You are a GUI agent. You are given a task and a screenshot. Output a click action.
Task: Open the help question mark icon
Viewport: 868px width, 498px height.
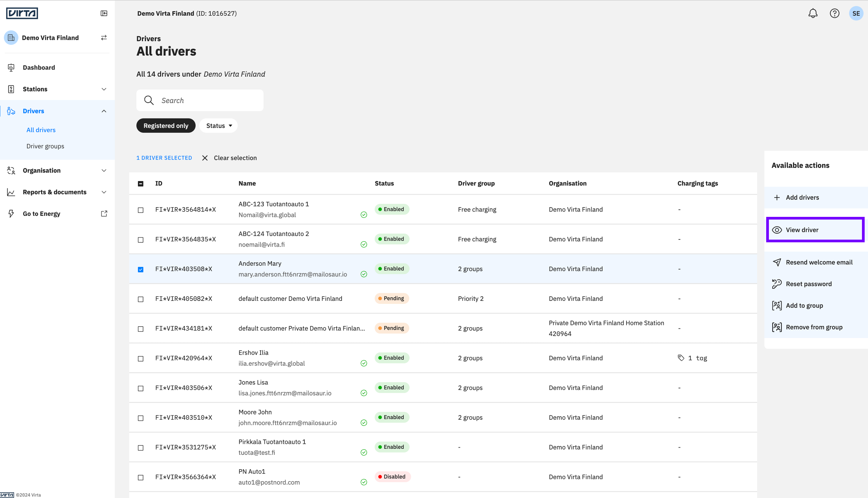coord(835,13)
